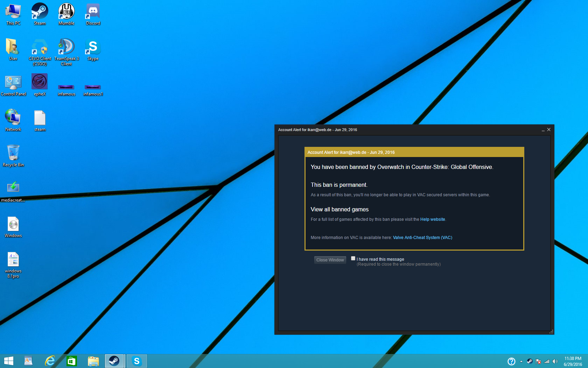The height and width of the screenshot is (368, 588).
Task: Open This PC on the desktop
Action: coord(13,14)
